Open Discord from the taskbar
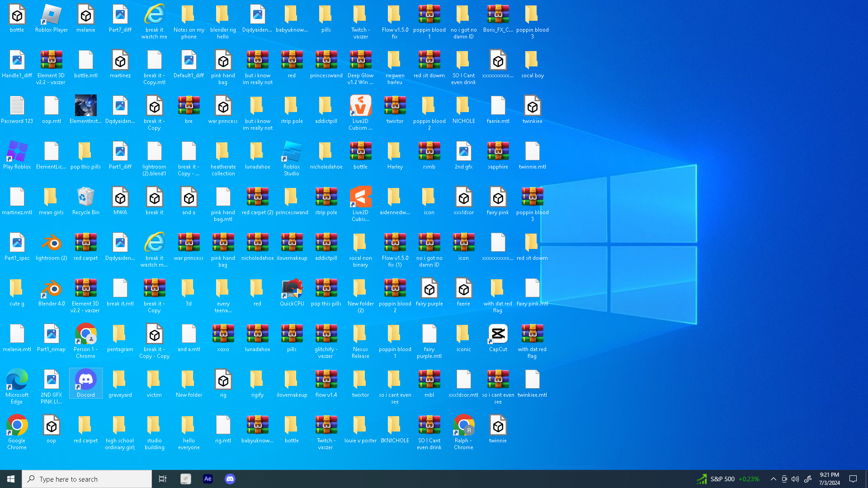Image resolution: width=868 pixels, height=488 pixels. (x=230, y=479)
